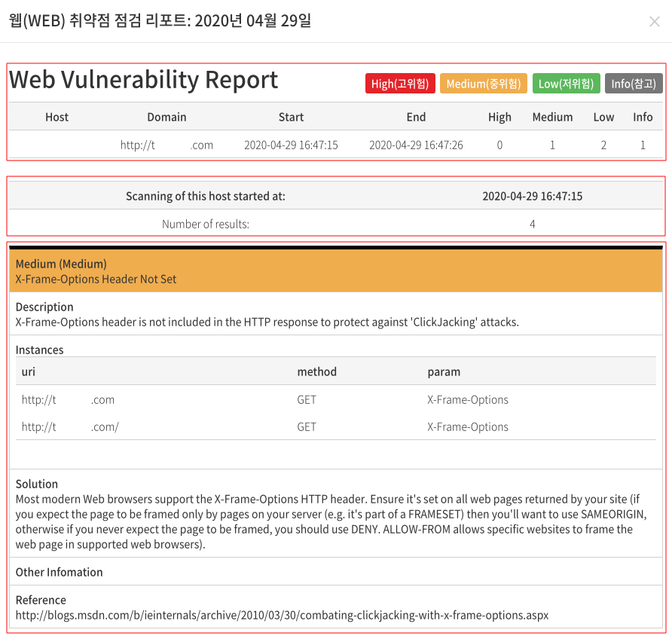Image resolution: width=672 pixels, height=639 pixels.
Task: Click the gray Info(참고) badge
Action: (634, 84)
